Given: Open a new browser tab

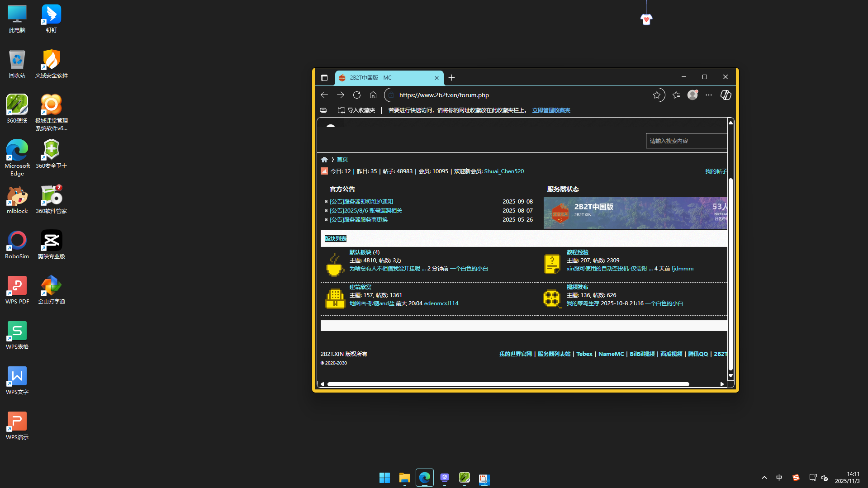Looking at the screenshot, I should point(452,78).
